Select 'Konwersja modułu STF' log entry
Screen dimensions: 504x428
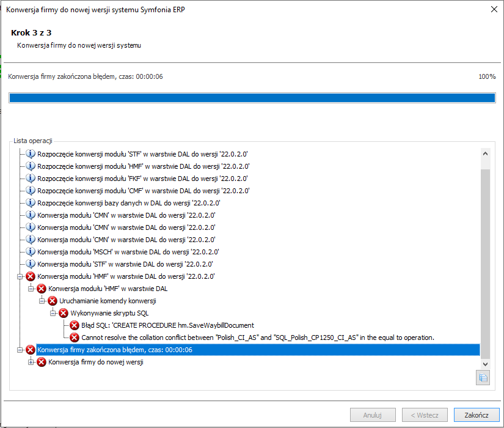[125, 264]
